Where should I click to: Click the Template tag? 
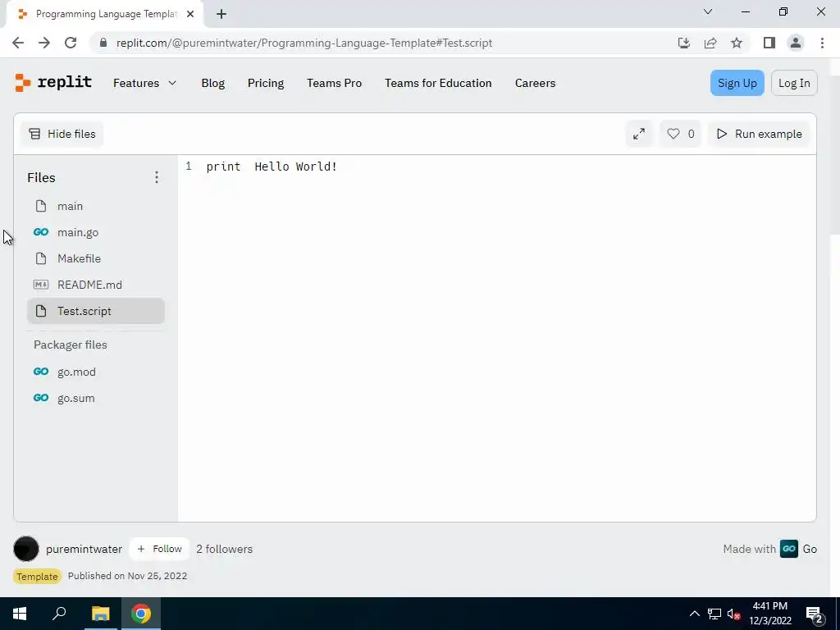point(38,577)
